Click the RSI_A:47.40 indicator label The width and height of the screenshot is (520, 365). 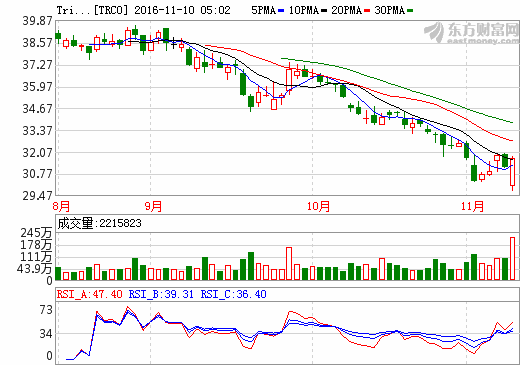point(89,294)
